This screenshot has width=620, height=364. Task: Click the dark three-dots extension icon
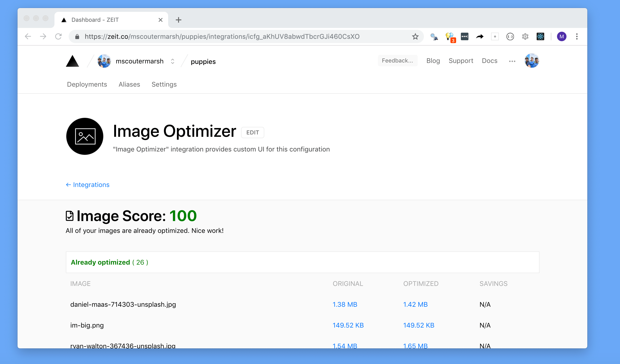[x=464, y=37]
